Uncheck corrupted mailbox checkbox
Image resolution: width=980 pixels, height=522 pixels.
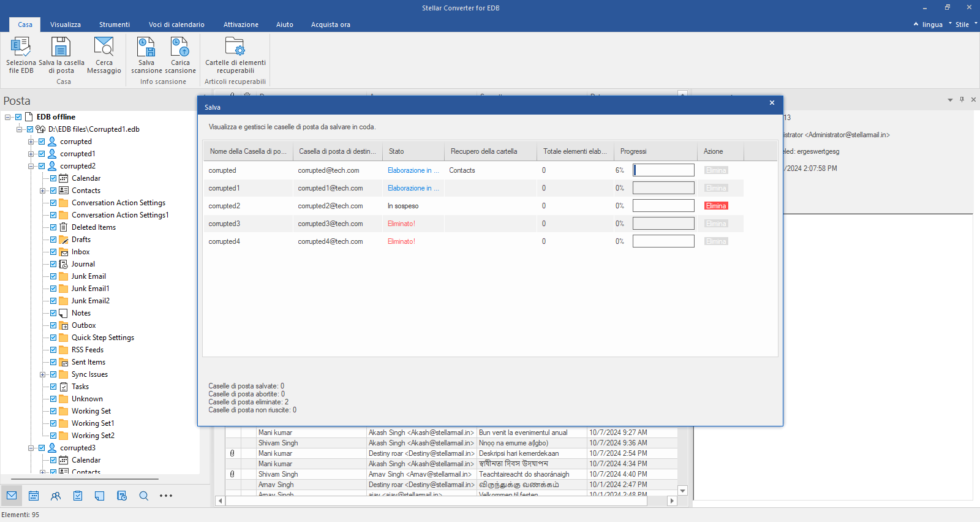(42, 142)
